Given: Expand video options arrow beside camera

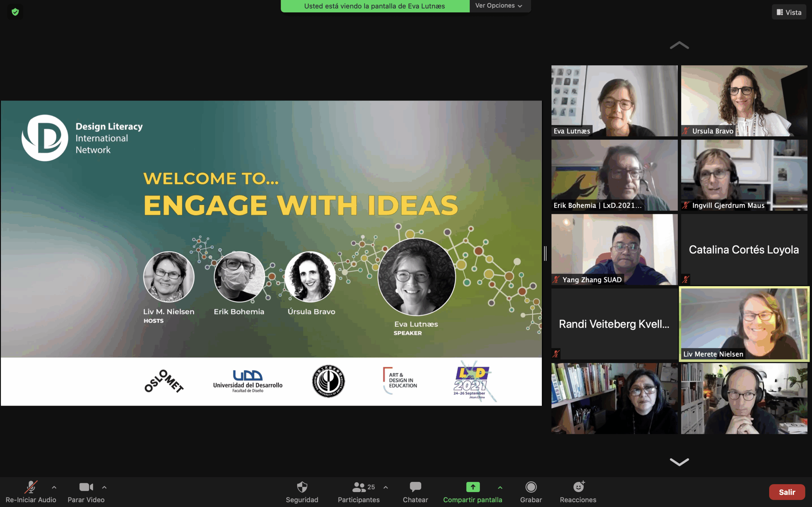Looking at the screenshot, I should point(104,487).
